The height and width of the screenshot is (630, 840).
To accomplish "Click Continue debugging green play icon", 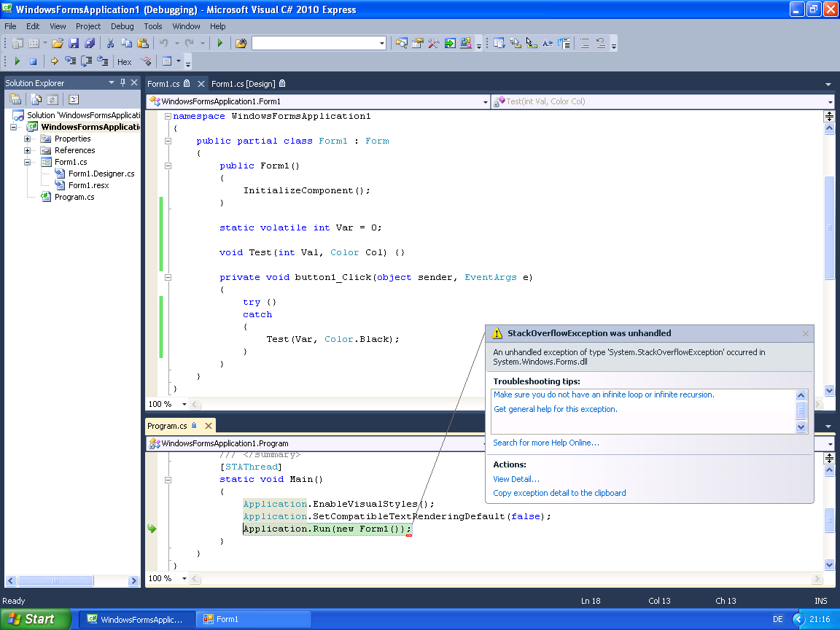I will pos(17,61).
